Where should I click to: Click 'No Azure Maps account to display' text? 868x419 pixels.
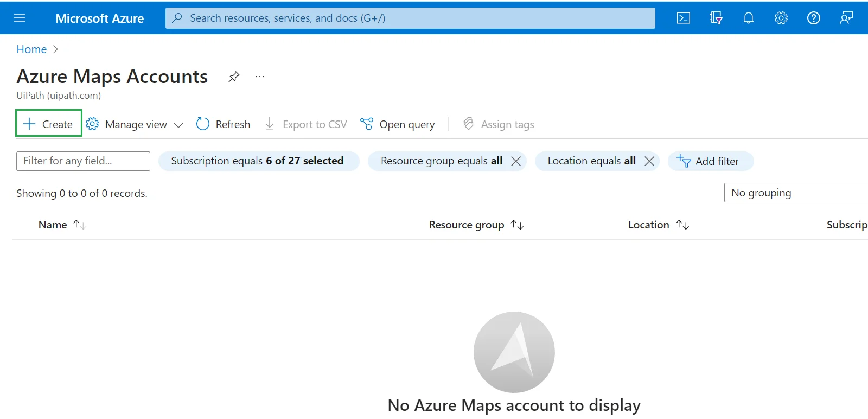pyautogui.click(x=514, y=405)
